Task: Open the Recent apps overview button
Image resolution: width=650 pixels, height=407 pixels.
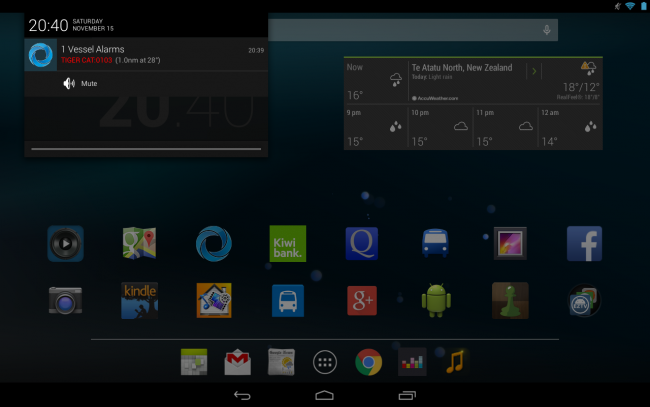Action: (407, 395)
